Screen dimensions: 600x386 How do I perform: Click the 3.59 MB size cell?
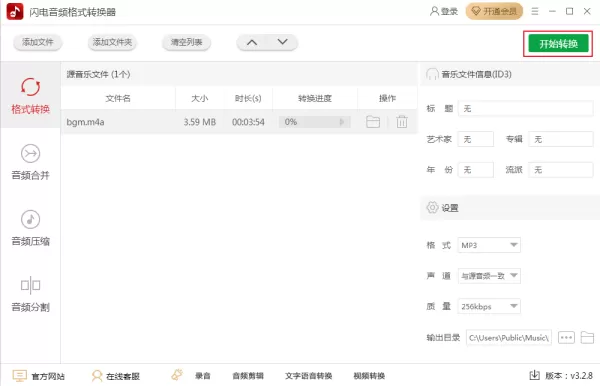[x=200, y=122]
